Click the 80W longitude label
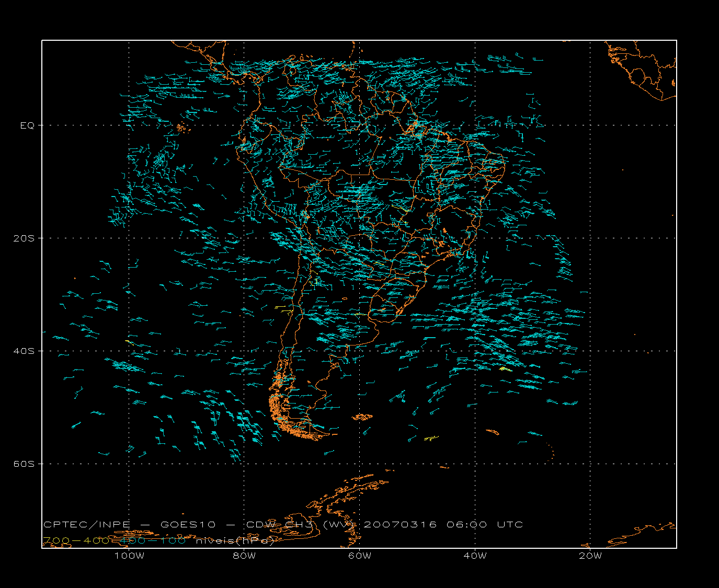Viewport: 719px width, 588px height. [244, 556]
